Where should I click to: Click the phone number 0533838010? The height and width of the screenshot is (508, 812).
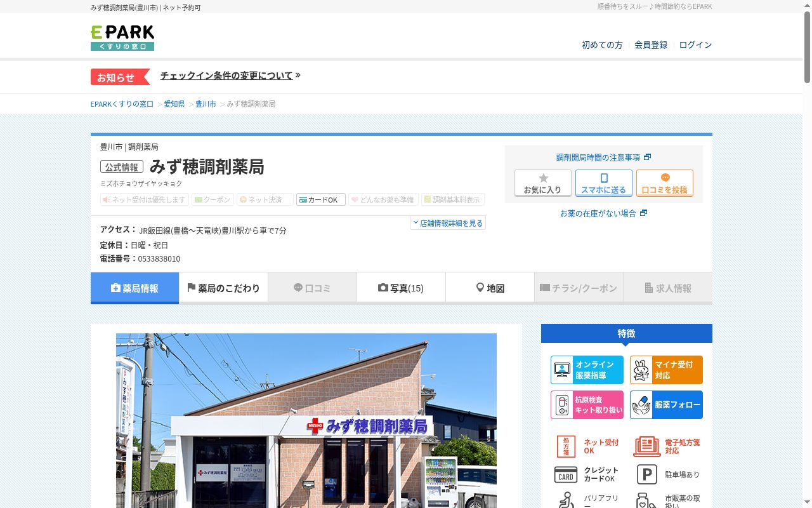pyautogui.click(x=159, y=258)
